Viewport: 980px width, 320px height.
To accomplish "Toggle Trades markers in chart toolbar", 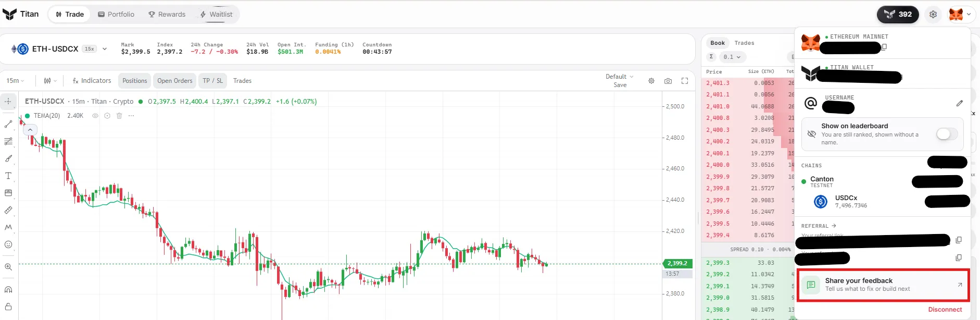I will click(x=242, y=81).
